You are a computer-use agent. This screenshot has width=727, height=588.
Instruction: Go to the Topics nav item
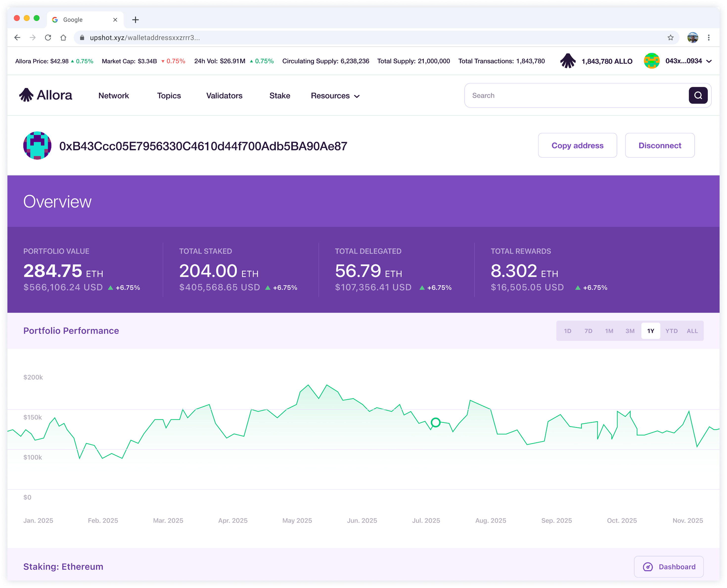point(169,96)
